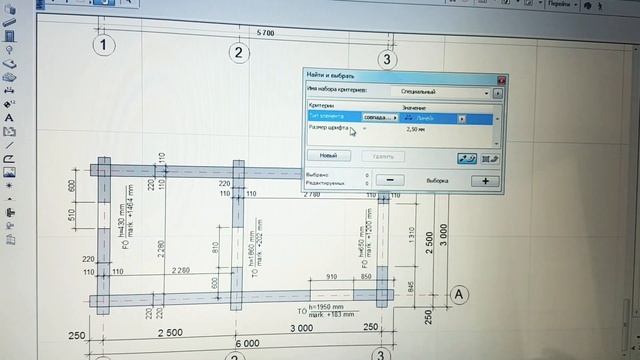Click top grid axis marker 2
The width and height of the screenshot is (640, 360).
tap(239, 53)
